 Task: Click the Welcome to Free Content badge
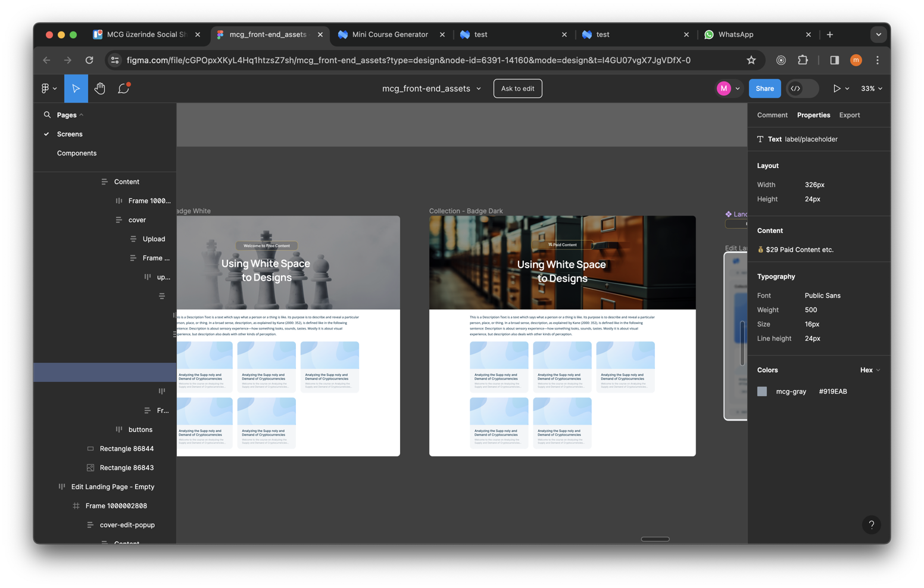[267, 245]
